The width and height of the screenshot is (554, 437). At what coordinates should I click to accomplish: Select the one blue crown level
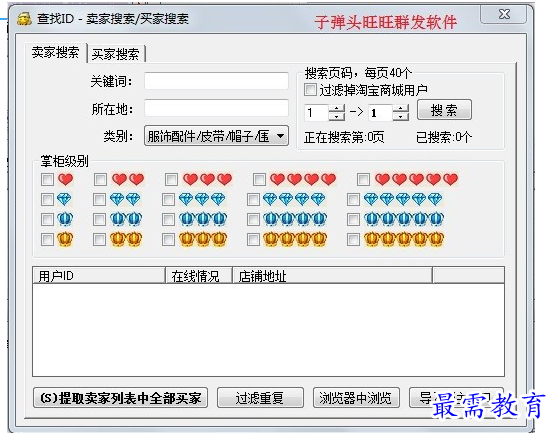tap(47, 219)
